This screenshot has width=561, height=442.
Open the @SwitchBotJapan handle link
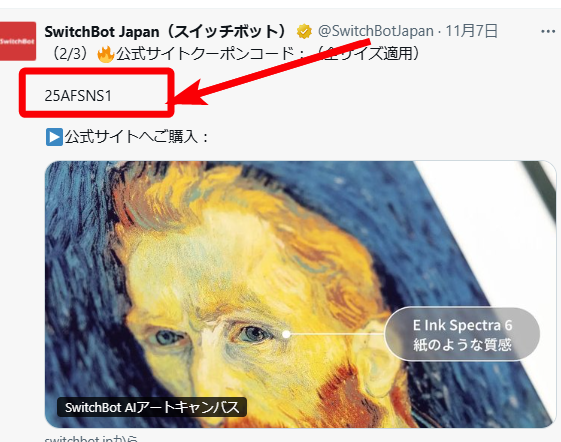tap(376, 31)
